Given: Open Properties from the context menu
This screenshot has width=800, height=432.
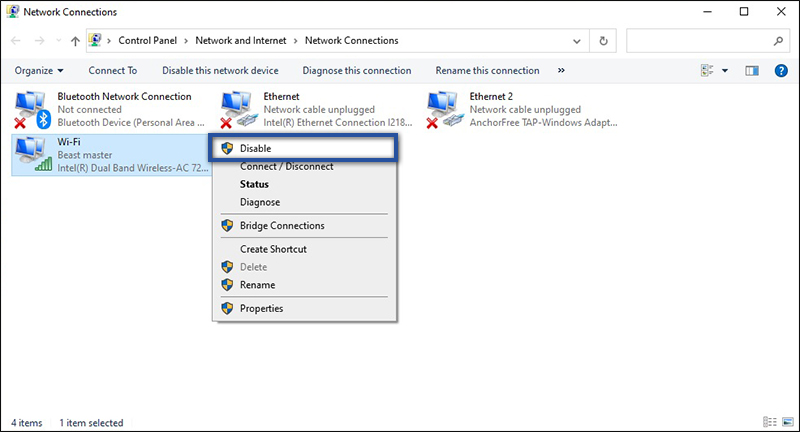Looking at the screenshot, I should [x=304, y=308].
